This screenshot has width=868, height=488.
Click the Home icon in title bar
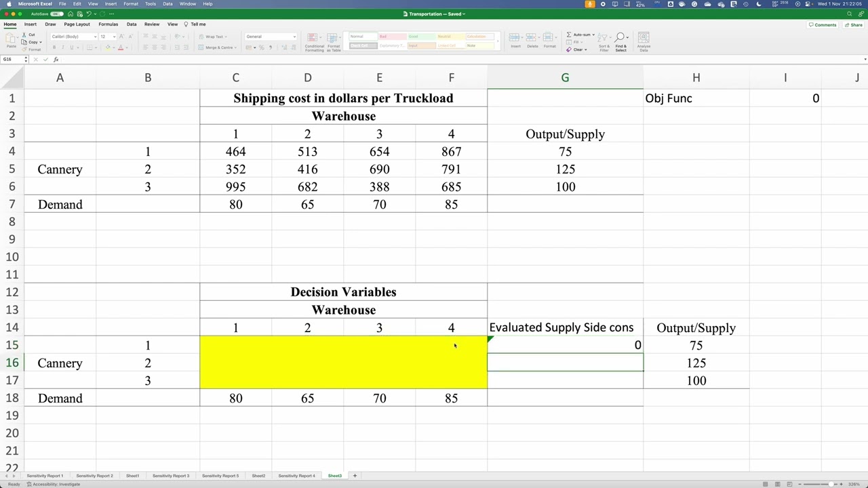[71, 14]
